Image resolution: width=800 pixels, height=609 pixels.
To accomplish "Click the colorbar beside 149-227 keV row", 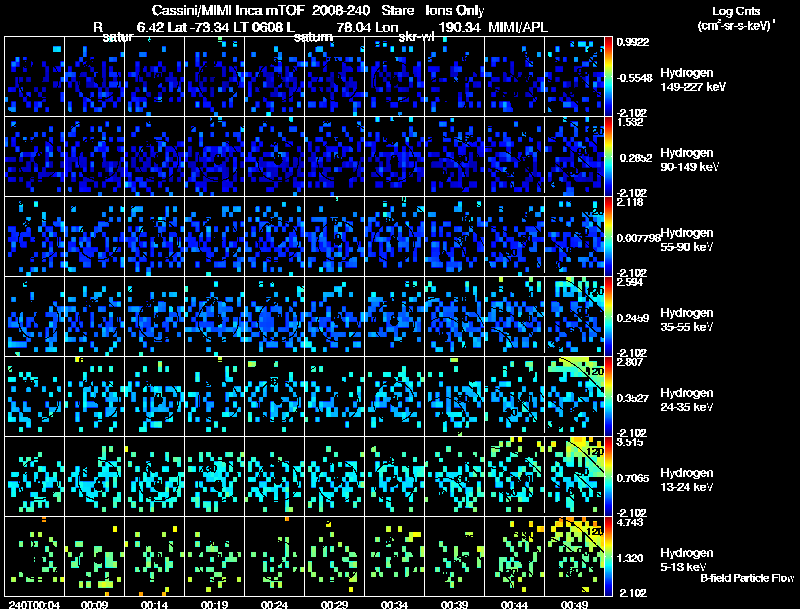I will point(608,76).
